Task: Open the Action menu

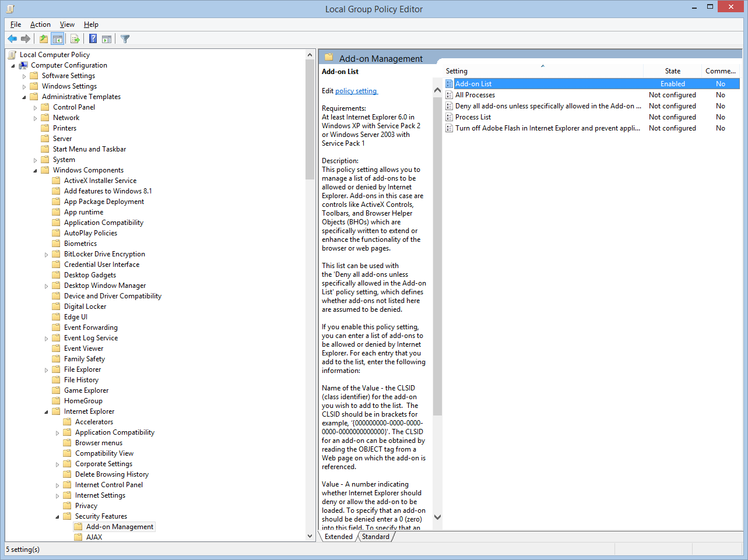Action: click(40, 24)
